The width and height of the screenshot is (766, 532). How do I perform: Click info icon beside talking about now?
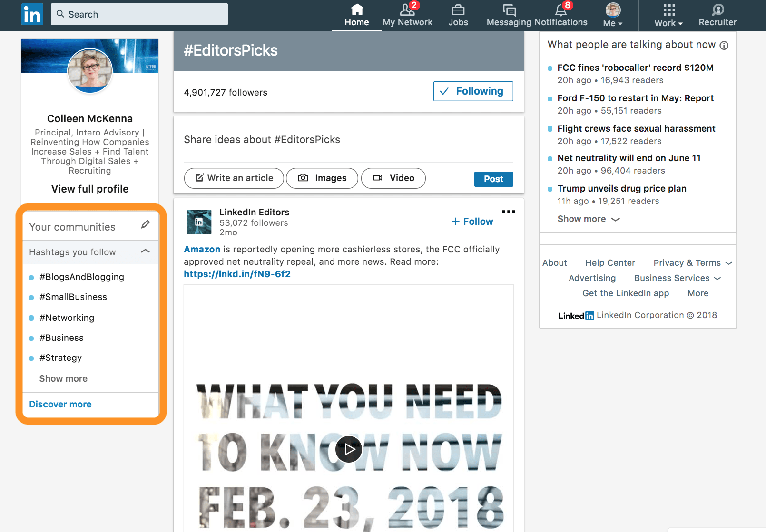[x=724, y=46]
